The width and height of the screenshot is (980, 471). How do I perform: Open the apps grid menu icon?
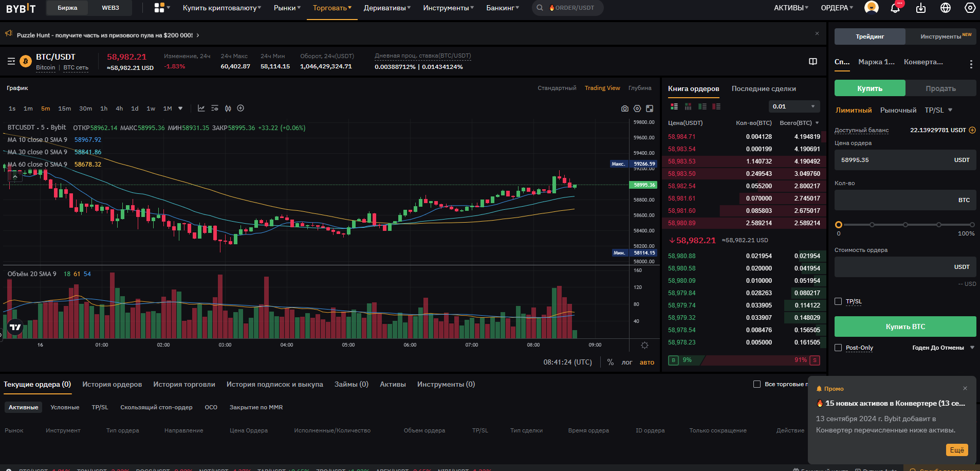tap(159, 8)
